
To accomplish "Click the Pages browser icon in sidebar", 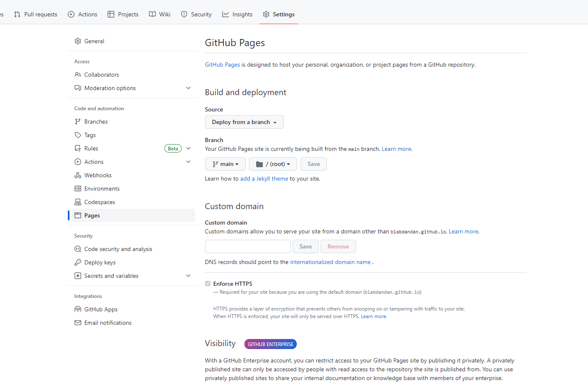I will (78, 215).
